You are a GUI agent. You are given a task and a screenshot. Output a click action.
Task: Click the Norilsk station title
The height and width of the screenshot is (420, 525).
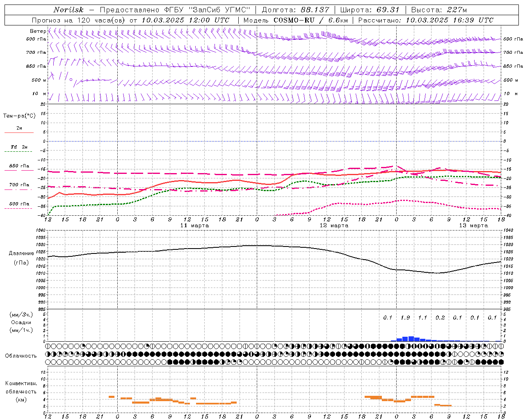pyautogui.click(x=68, y=10)
